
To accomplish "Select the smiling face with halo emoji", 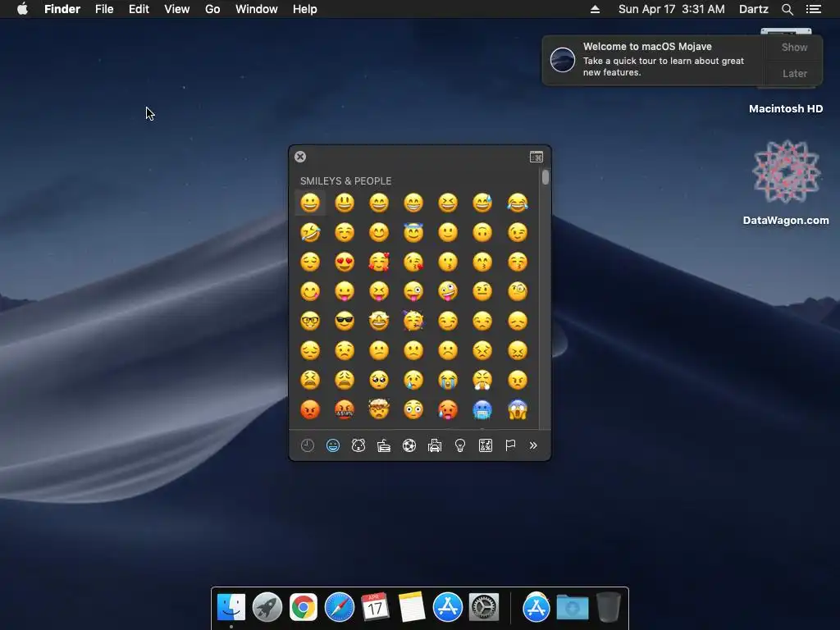I will [413, 232].
